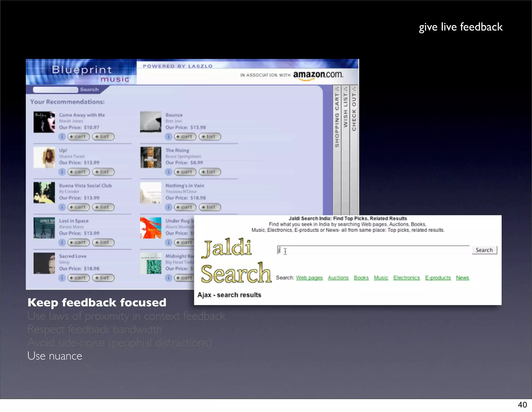Add Lost in Space to list
This screenshot has height=412, width=532.
click(x=103, y=242)
